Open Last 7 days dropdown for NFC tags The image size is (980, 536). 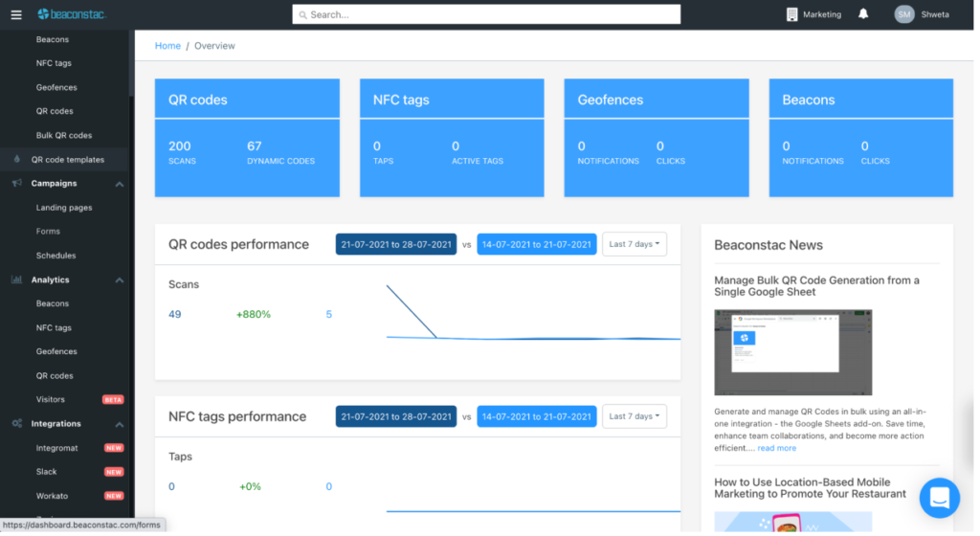pos(635,416)
